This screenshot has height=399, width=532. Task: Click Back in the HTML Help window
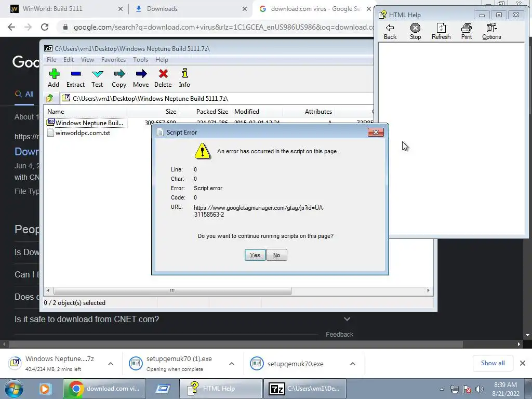(x=390, y=32)
